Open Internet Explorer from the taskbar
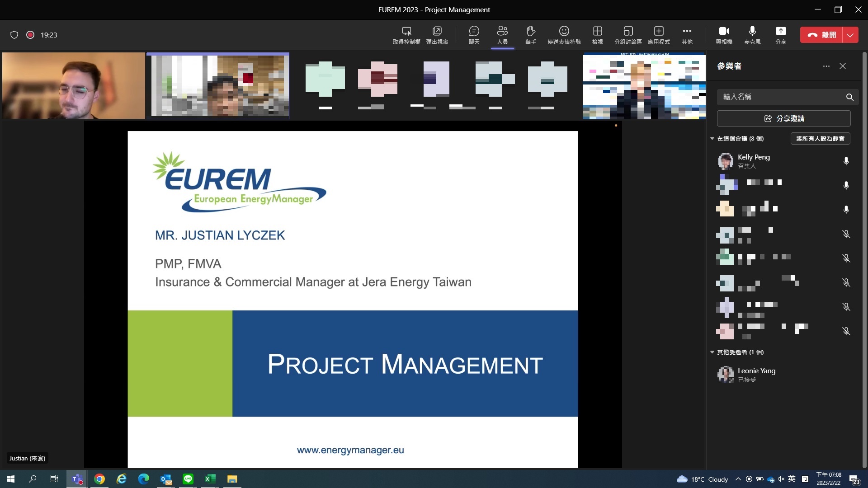 coord(122,479)
